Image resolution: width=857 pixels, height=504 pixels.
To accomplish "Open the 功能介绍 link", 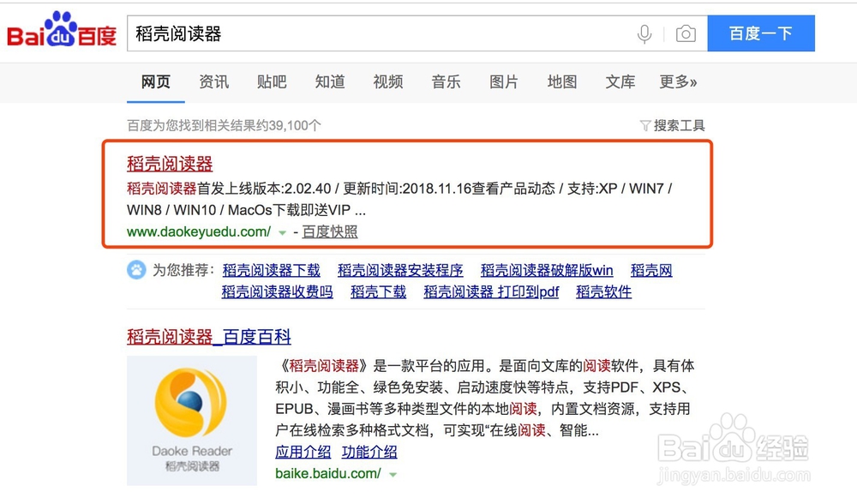I will click(369, 452).
